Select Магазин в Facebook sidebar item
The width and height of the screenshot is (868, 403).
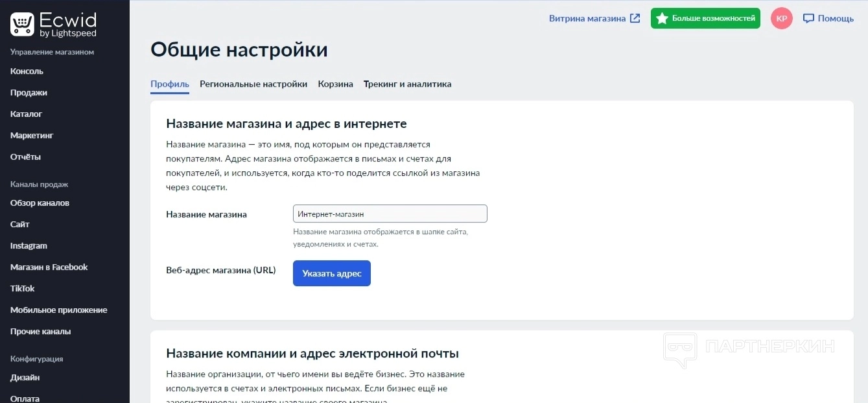[49, 267]
